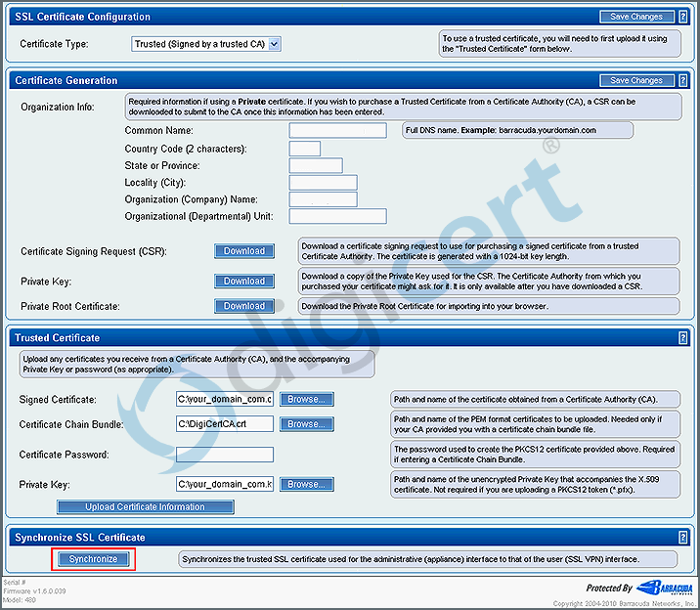Click help icon in SSL Certificate Configuration header
Image resolution: width=700 pixels, height=610 pixels.
[682, 17]
